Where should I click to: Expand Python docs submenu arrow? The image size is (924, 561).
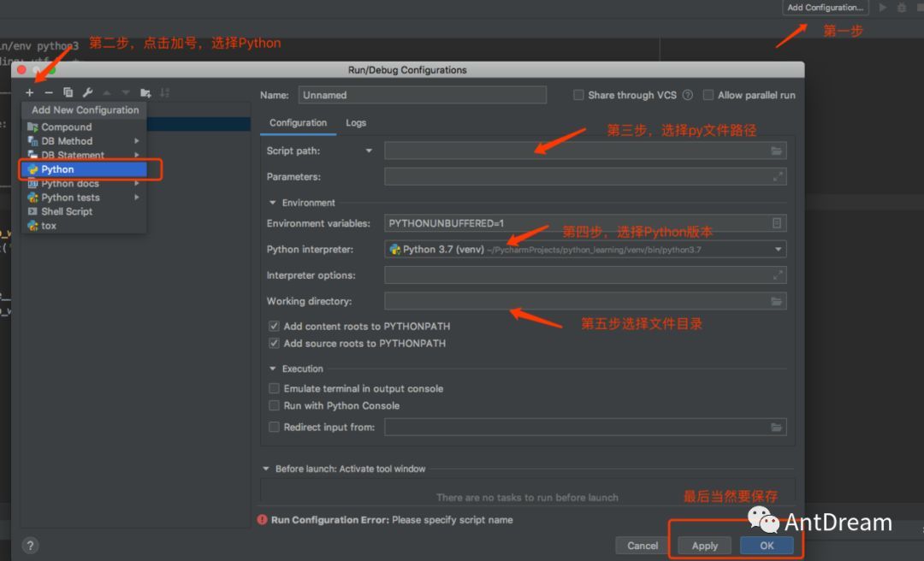pos(137,183)
